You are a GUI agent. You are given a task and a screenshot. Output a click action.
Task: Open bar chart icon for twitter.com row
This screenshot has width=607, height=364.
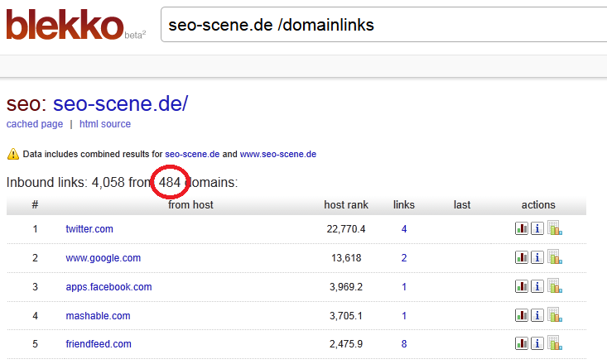522,228
